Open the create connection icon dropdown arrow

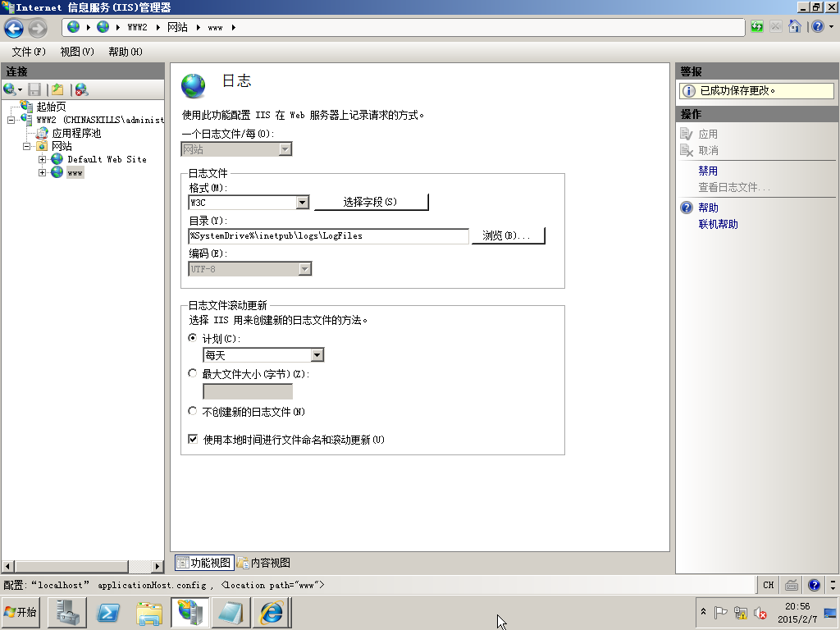(x=20, y=89)
